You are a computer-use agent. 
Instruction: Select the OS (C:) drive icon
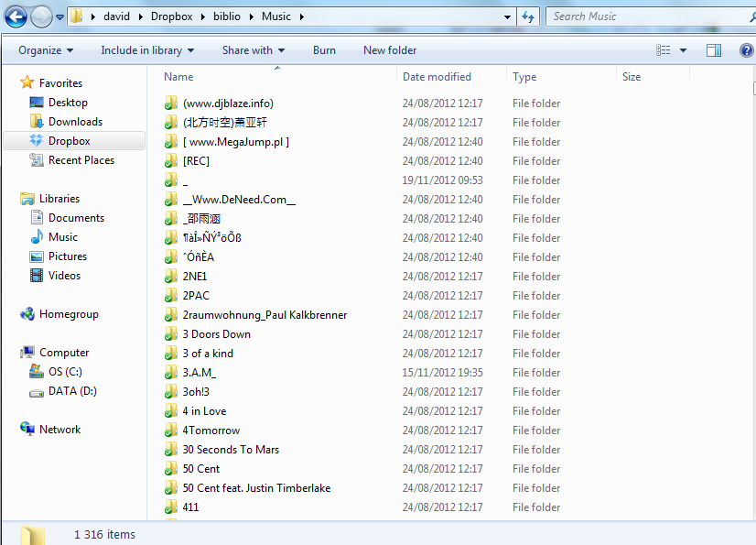click(37, 372)
